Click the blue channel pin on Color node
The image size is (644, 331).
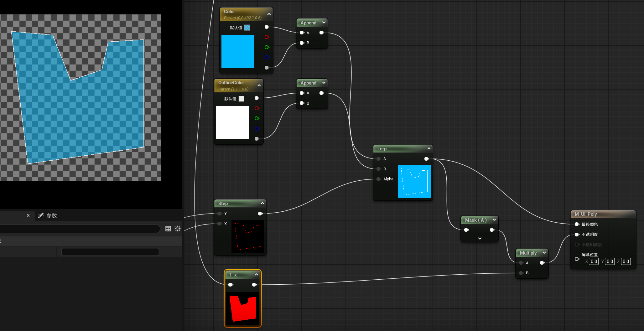[x=267, y=57]
